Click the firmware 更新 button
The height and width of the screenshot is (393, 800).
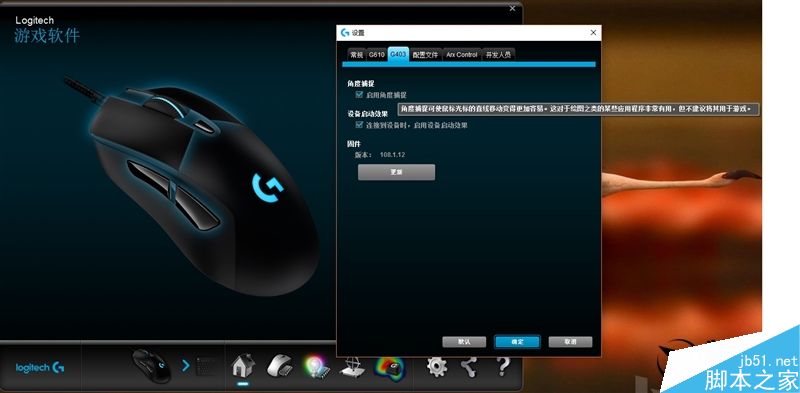pyautogui.click(x=396, y=172)
